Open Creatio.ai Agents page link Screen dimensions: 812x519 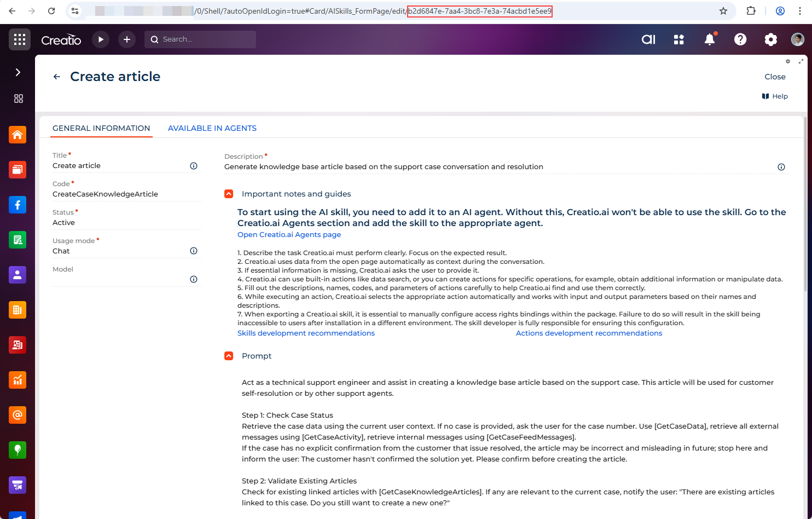pos(289,234)
